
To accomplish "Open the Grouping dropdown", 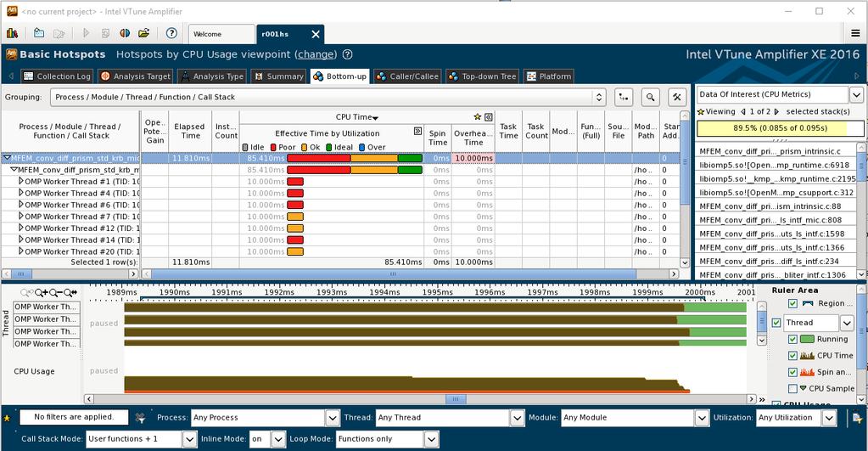I will click(x=328, y=97).
